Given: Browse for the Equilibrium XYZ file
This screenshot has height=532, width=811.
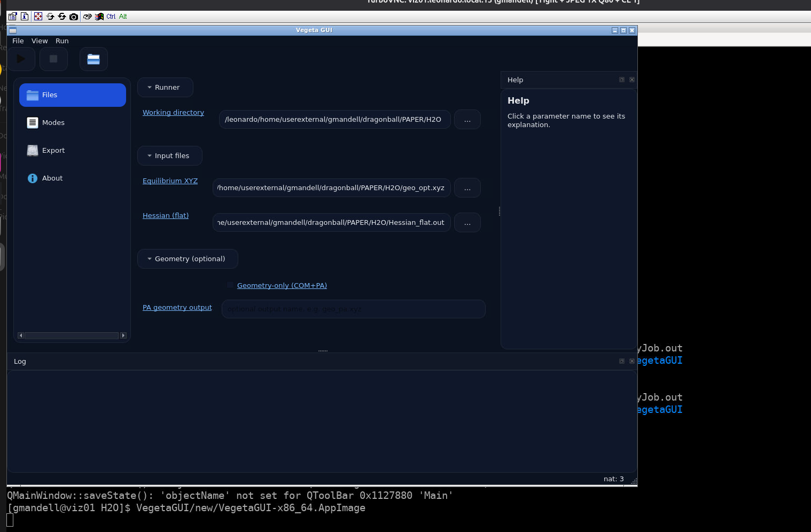Looking at the screenshot, I should tap(467, 188).
